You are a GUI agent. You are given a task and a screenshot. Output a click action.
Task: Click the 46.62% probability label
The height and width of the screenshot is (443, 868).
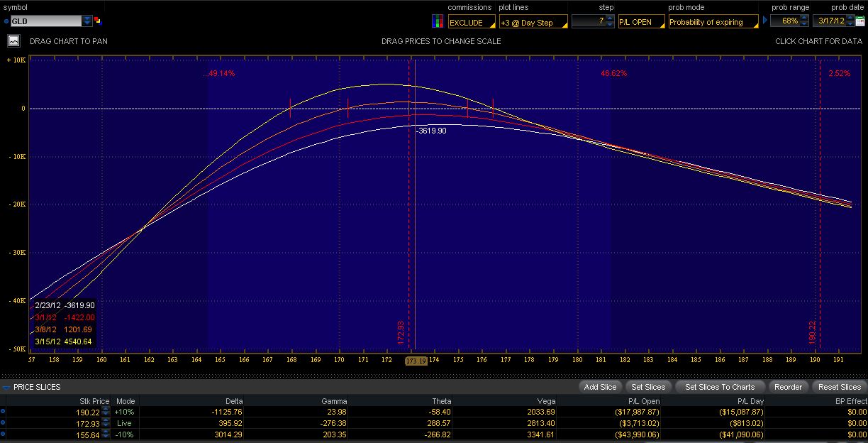tap(613, 73)
